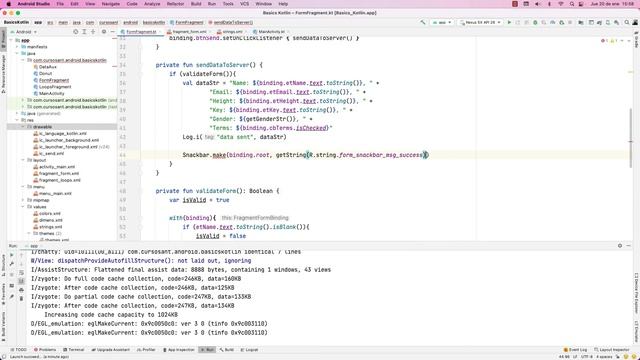Open the Build tool window at the bottom

click(x=227, y=350)
